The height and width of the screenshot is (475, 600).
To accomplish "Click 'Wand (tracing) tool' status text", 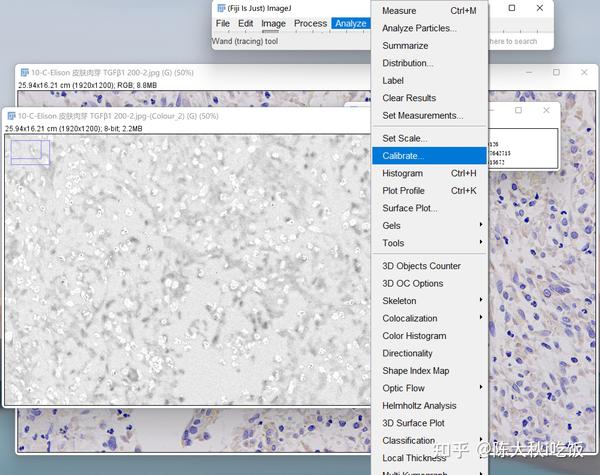I will click(245, 41).
